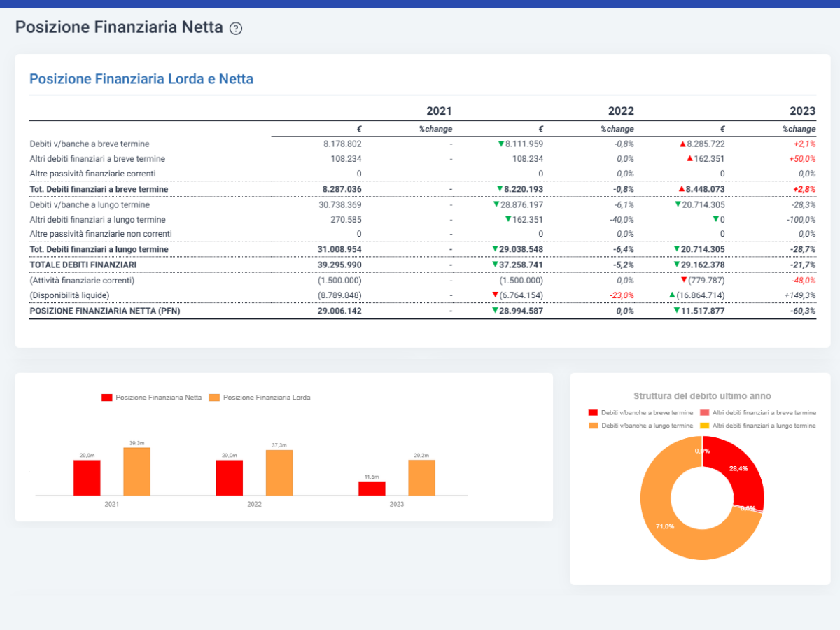The width and height of the screenshot is (840, 630).
Task: Select row label Tot. Debiti finanziari a lungo termine
Action: tap(99, 249)
